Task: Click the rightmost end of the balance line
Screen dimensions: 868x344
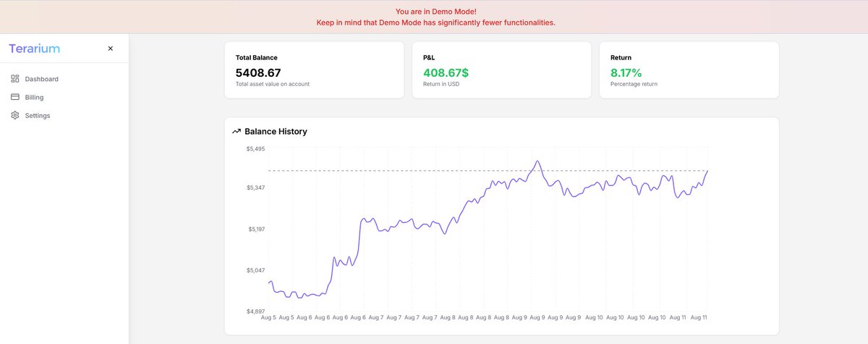Action: (707, 171)
